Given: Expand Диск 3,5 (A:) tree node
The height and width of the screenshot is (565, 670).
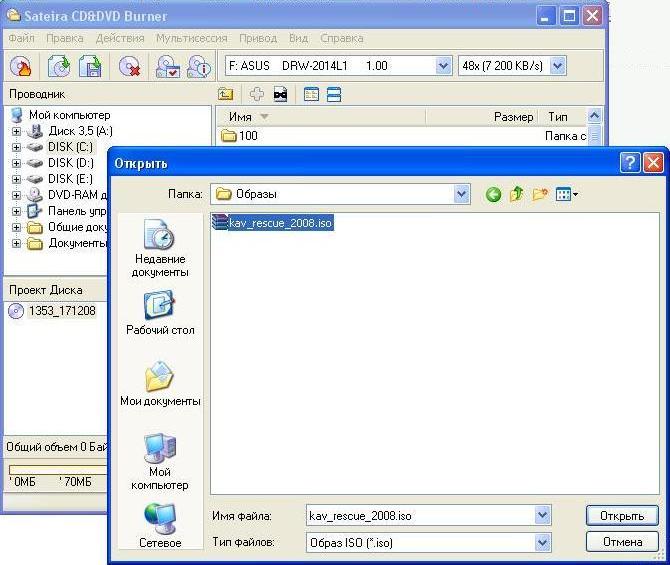Looking at the screenshot, I should click(16, 131).
